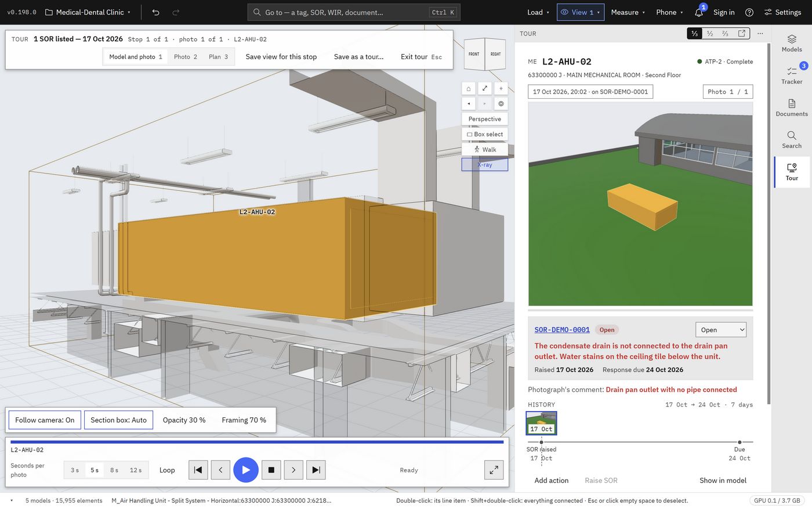The height and width of the screenshot is (508, 812).
Task: Reset view with the home icon
Action: pos(469,88)
